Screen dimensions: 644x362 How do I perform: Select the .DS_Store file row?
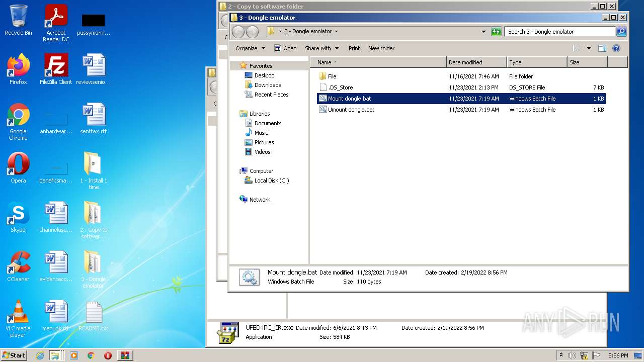tap(461, 87)
